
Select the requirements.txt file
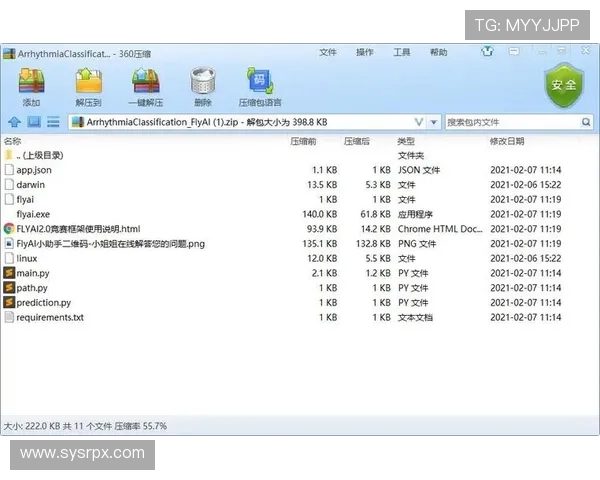[50, 317]
